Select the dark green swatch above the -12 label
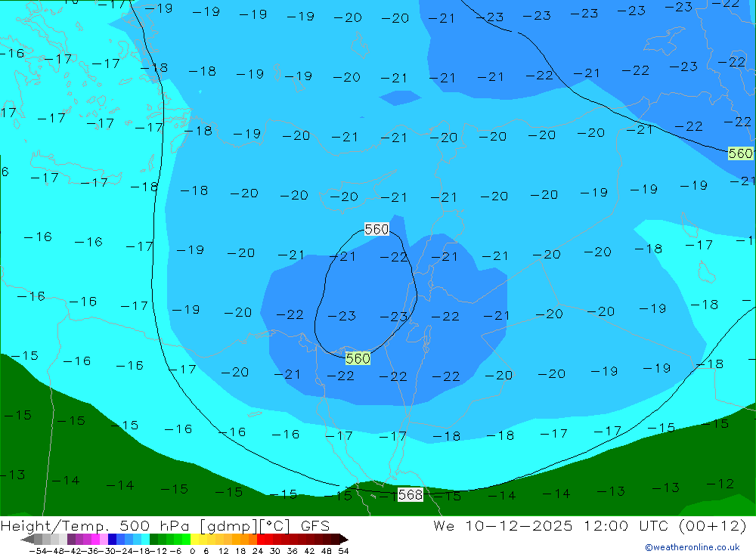The width and height of the screenshot is (756, 554). (x=153, y=539)
